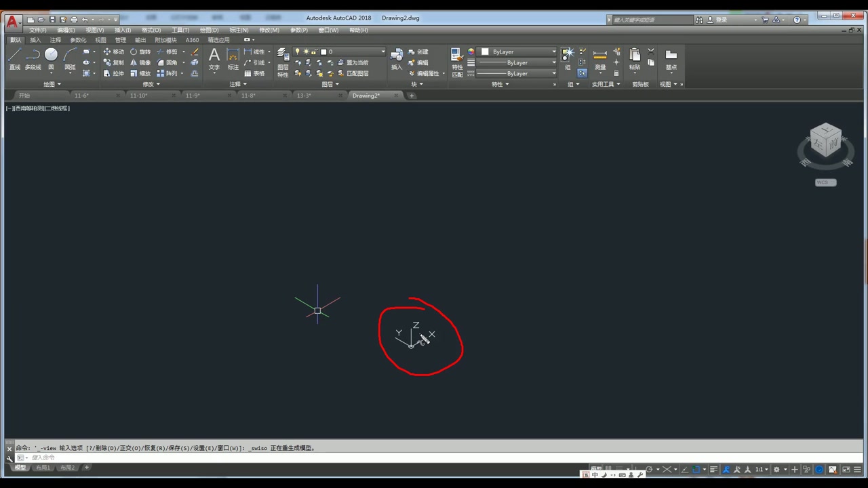Expand the 图层 panel flyout
This screenshot has height=488, width=868.
coord(330,84)
